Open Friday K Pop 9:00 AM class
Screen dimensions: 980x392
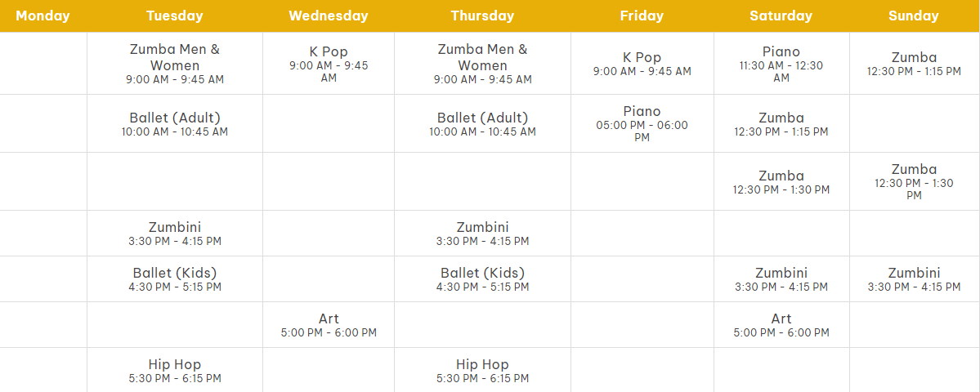pyautogui.click(x=642, y=65)
